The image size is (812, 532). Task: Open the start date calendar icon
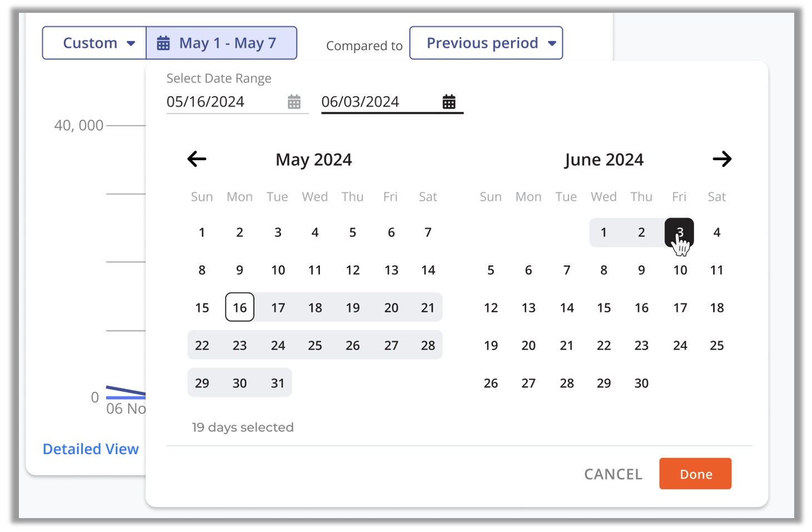click(294, 102)
